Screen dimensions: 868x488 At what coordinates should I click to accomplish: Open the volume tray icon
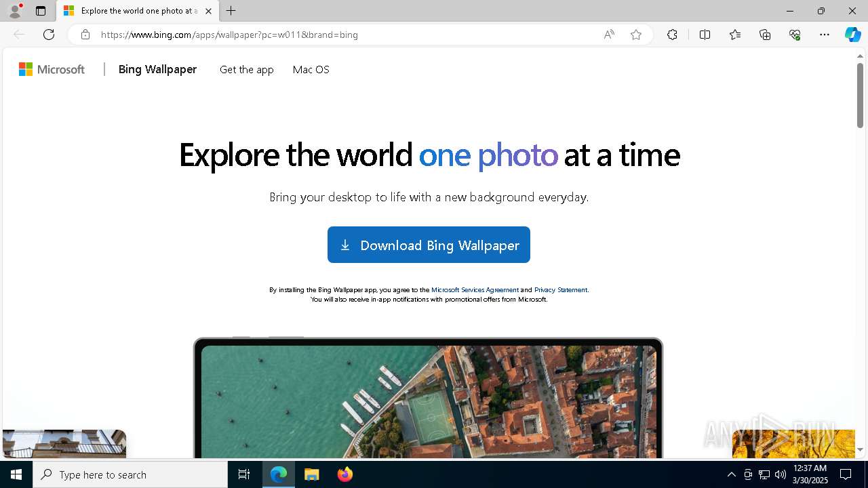(781, 474)
